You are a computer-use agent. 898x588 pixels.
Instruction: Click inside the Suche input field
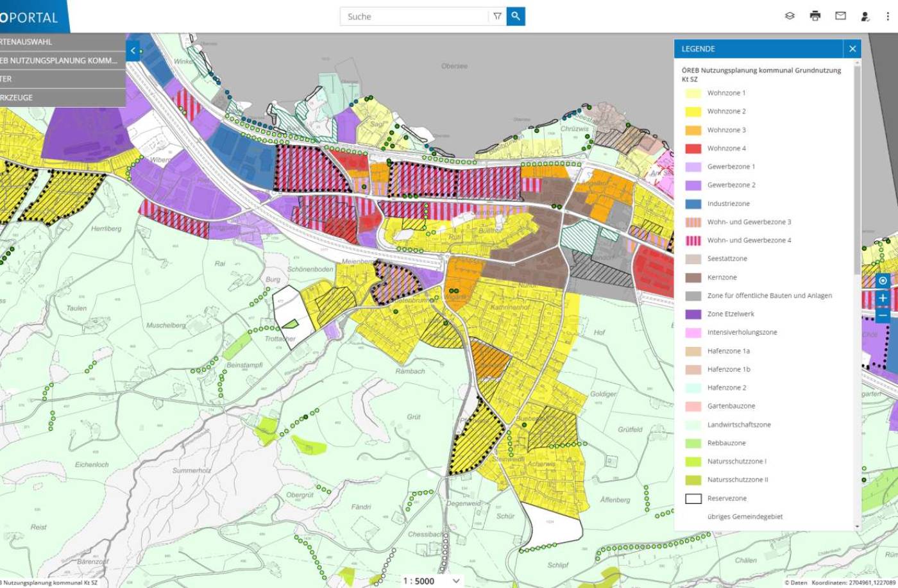click(411, 16)
